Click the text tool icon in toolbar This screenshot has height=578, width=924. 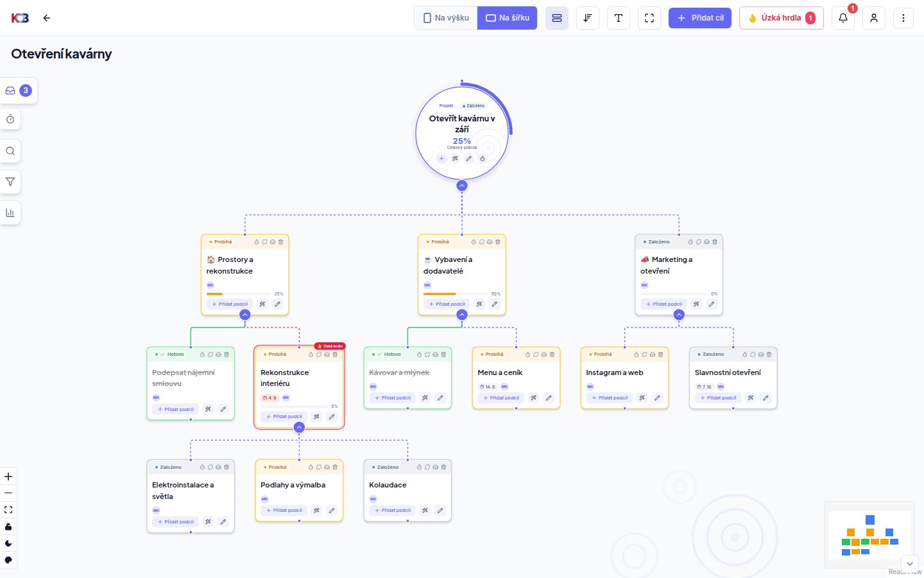(619, 18)
